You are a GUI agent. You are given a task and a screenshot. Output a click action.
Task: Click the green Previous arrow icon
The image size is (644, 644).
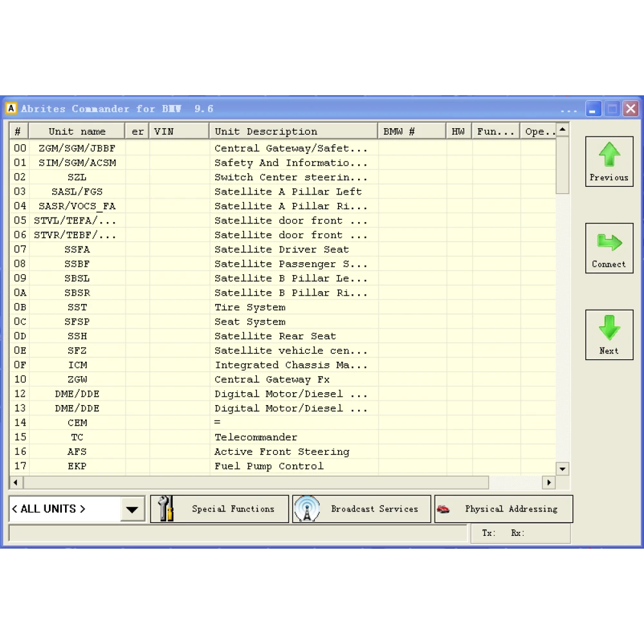click(609, 155)
